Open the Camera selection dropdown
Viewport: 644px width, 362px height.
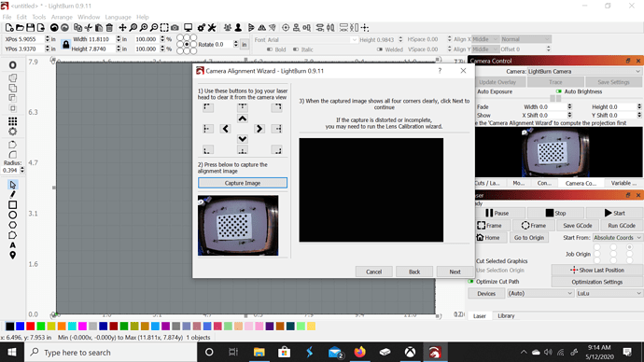584,72
